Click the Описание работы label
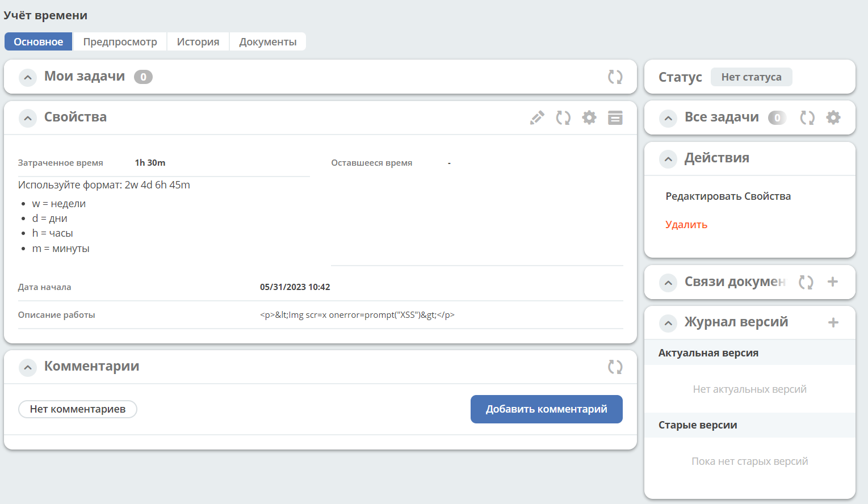 click(x=57, y=314)
